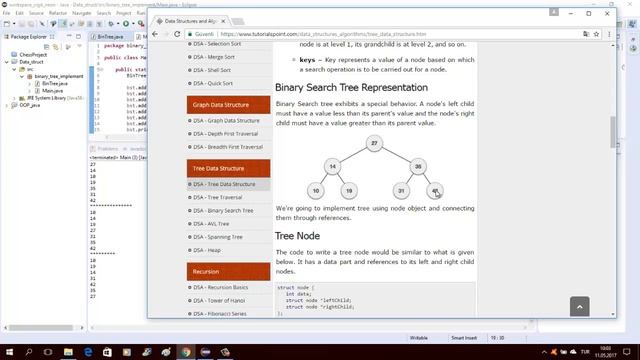Select the ChessProject project

(33, 55)
